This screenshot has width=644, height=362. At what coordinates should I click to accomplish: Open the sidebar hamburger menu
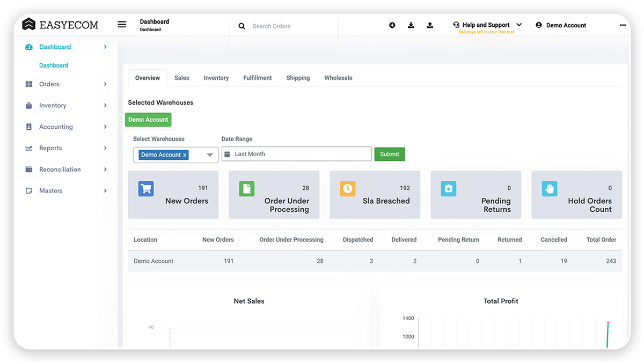pos(122,24)
